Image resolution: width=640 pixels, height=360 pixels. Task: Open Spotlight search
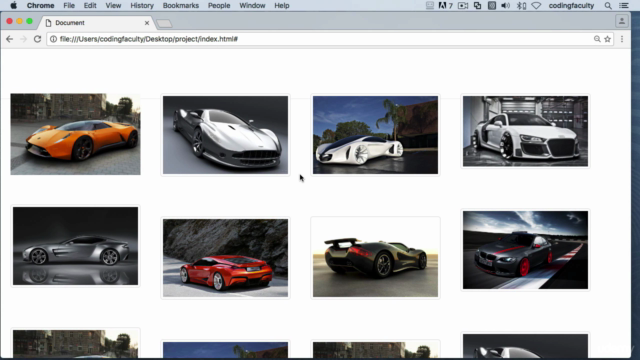[608, 5]
